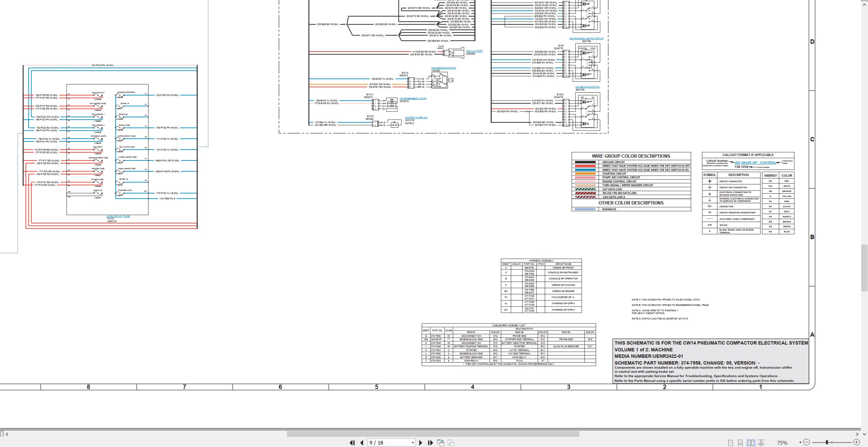The width and height of the screenshot is (868, 447).
Task: Click the TRACTION CNTL fuse label
Action: tap(125, 191)
